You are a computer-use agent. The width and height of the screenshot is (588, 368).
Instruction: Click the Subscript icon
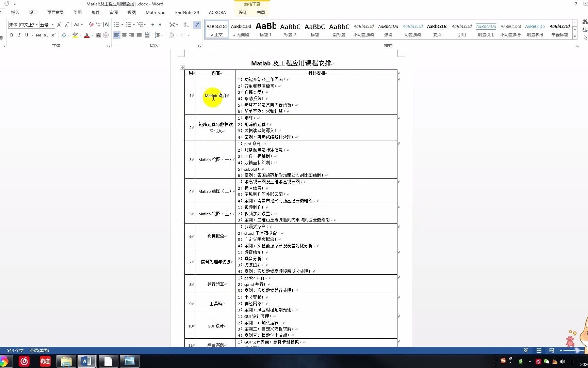click(x=46, y=35)
